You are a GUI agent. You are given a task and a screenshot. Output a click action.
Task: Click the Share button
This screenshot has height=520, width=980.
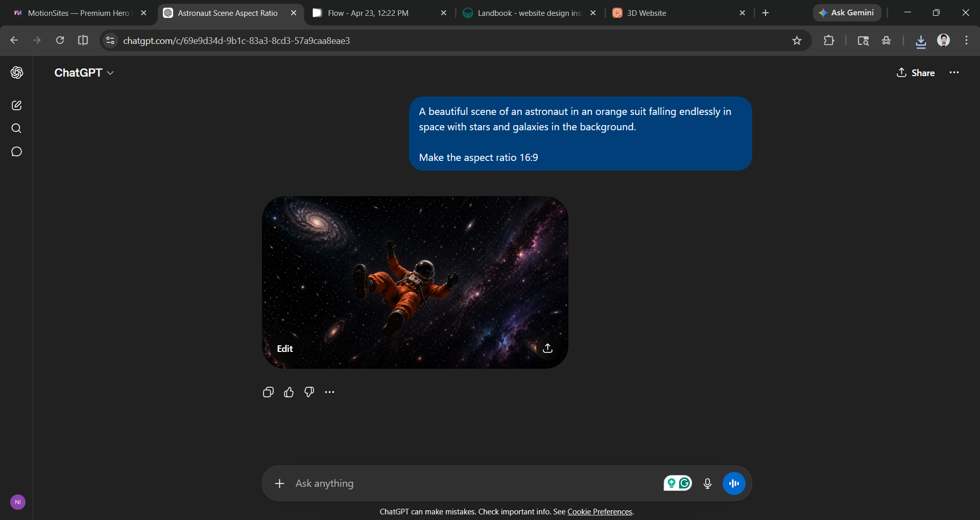click(915, 73)
